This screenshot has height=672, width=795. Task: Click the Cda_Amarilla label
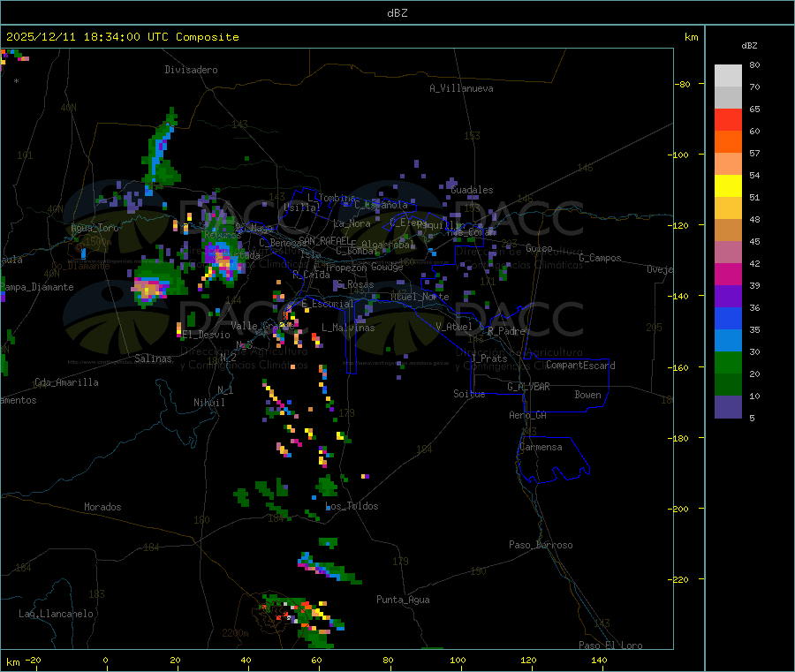[66, 382]
